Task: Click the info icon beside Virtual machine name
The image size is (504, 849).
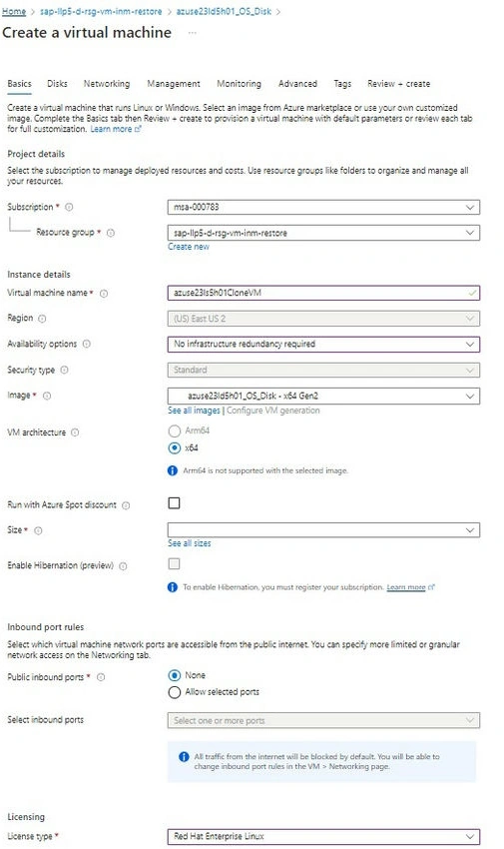Action: tap(104, 294)
